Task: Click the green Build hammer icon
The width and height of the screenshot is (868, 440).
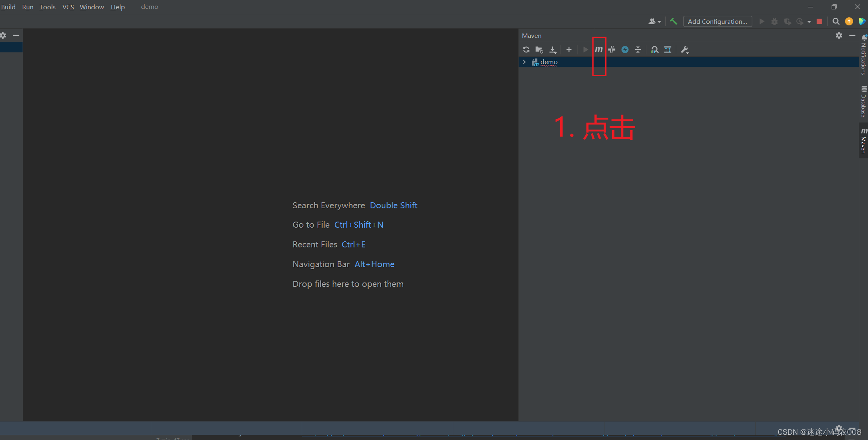Action: click(673, 21)
